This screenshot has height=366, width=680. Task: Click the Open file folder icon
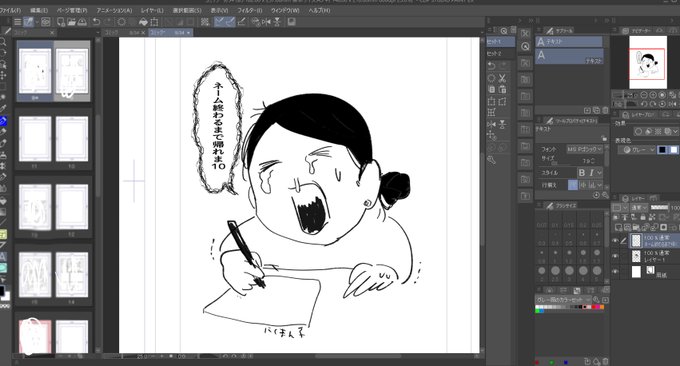tap(72, 22)
